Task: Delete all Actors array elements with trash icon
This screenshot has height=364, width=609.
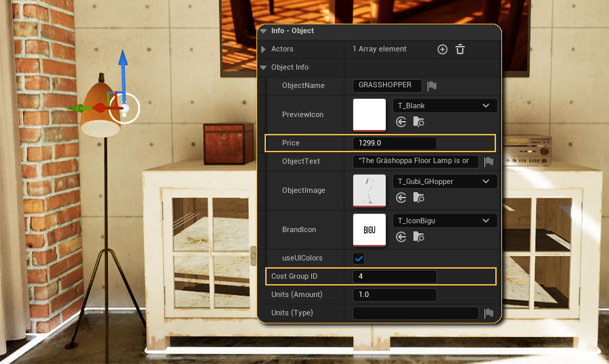Action: click(x=460, y=49)
